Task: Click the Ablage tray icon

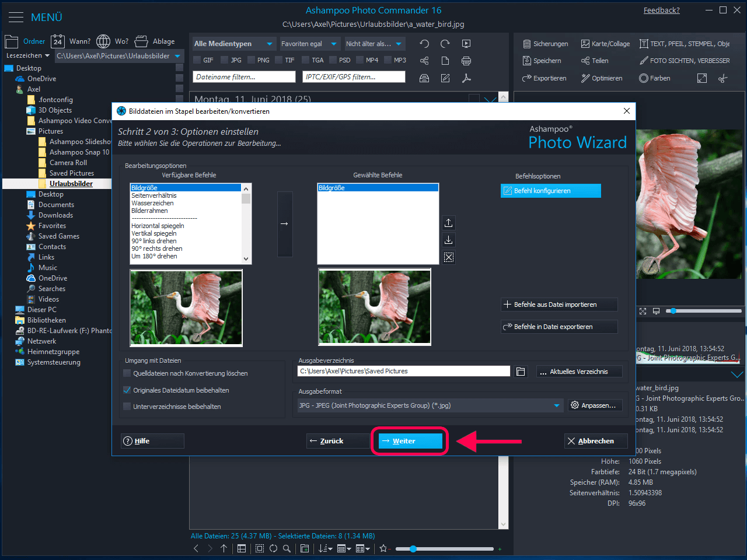Action: pos(141,41)
